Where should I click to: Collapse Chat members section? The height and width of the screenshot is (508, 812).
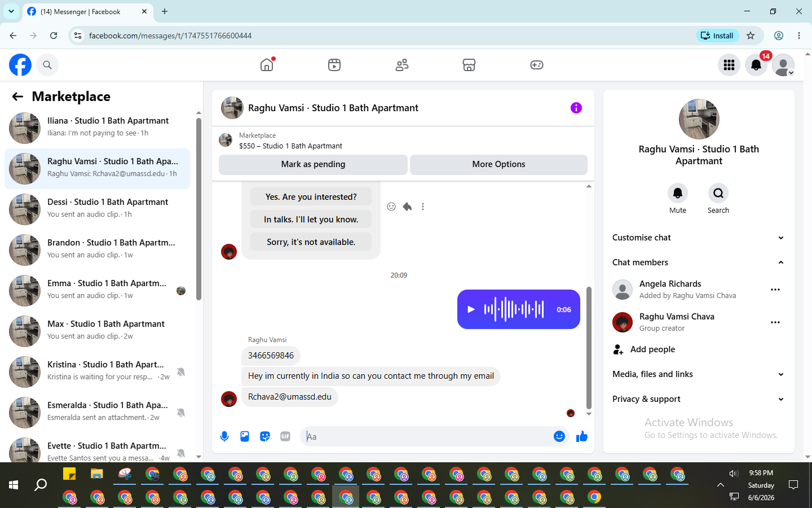699,262
